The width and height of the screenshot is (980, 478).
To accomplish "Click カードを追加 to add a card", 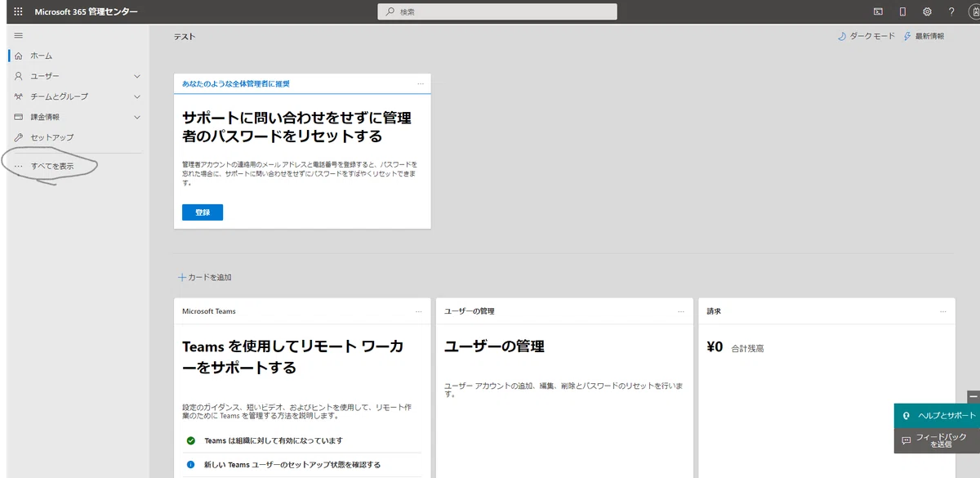I will [x=205, y=277].
